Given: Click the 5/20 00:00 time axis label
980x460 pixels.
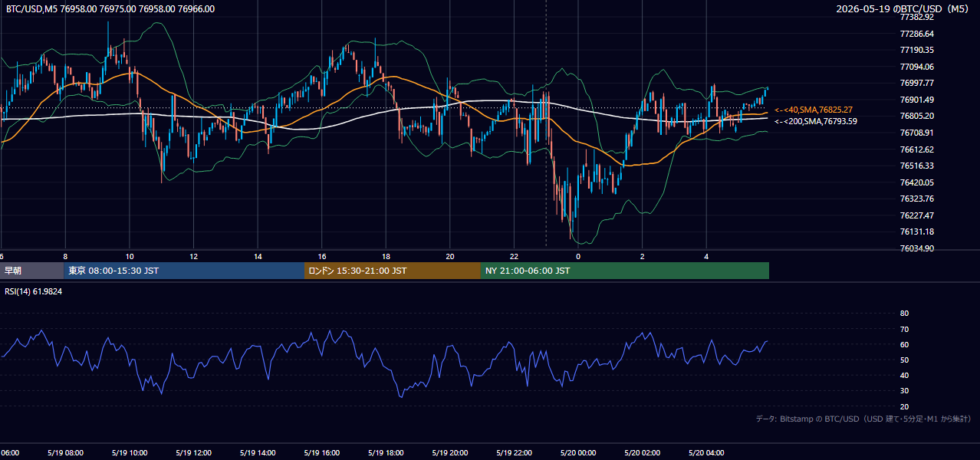Looking at the screenshot, I should tap(577, 453).
